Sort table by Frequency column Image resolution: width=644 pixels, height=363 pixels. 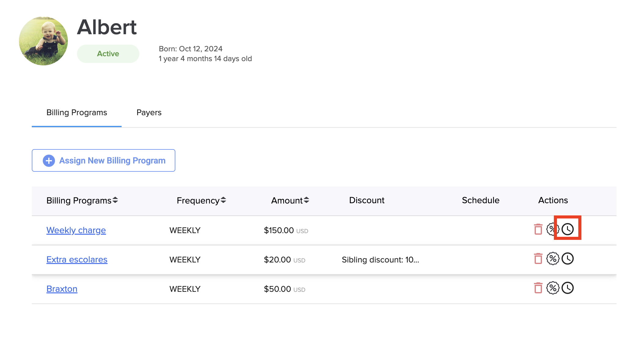click(x=223, y=200)
